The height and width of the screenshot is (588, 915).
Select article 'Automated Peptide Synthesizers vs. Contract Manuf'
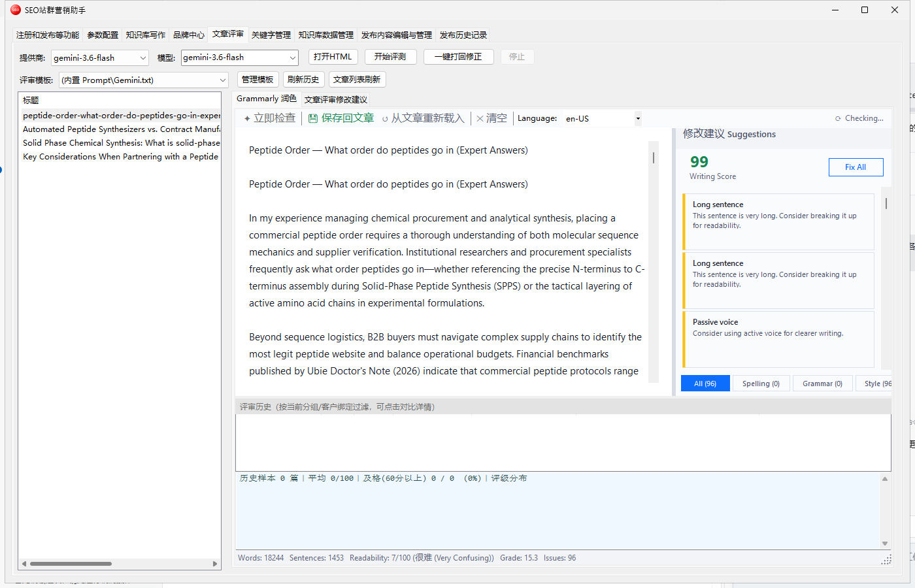point(122,129)
